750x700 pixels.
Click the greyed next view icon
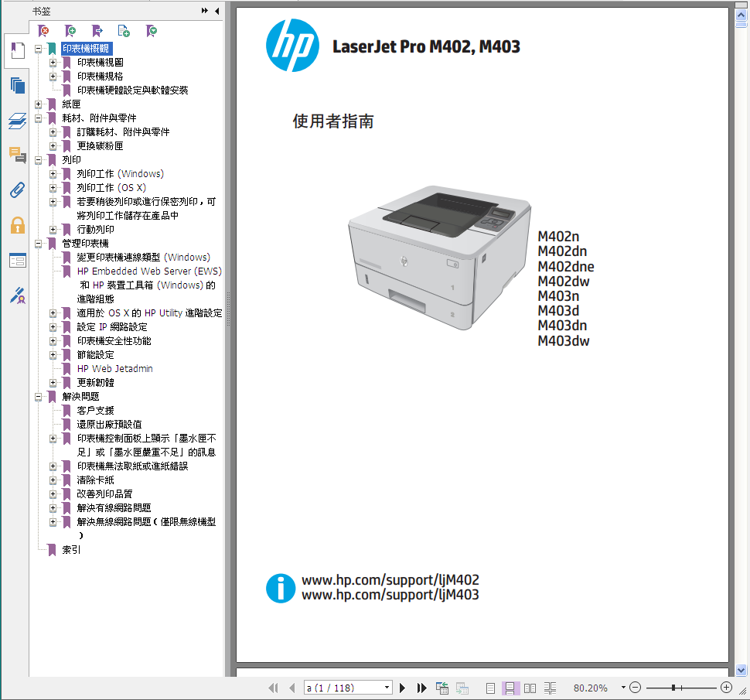462,688
